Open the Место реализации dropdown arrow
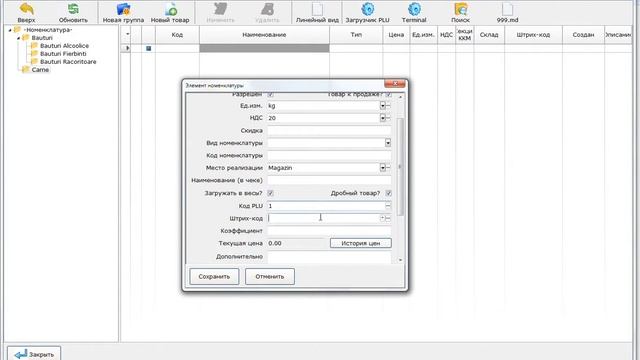Image resolution: width=640 pixels, height=360 pixels. pos(382,168)
